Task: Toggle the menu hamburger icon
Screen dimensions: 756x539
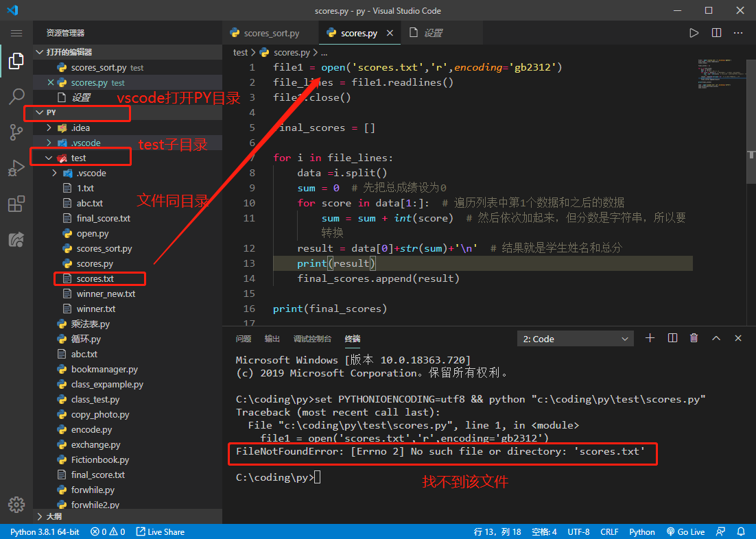Action: coord(16,33)
